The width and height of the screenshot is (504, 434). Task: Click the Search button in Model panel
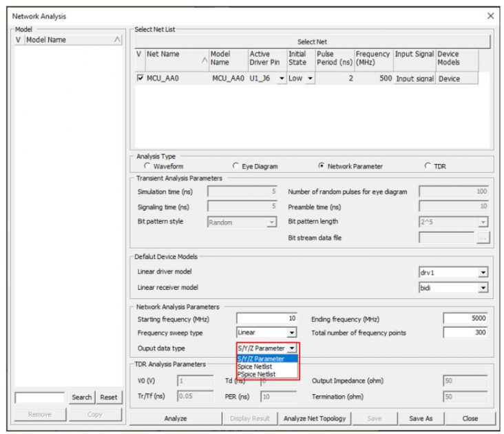pos(81,397)
